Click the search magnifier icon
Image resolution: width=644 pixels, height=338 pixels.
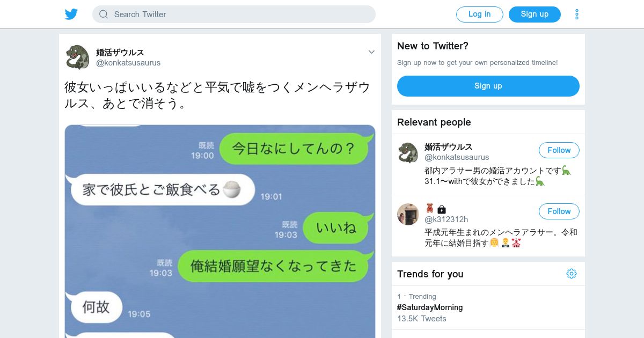(x=104, y=14)
